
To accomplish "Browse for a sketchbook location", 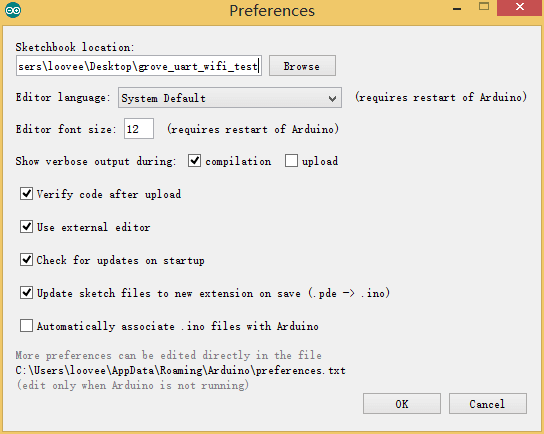I will [302, 66].
